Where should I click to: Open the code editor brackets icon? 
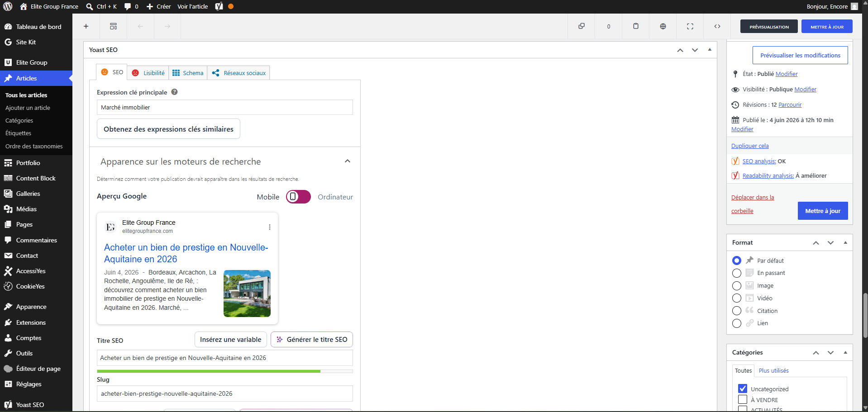(717, 26)
